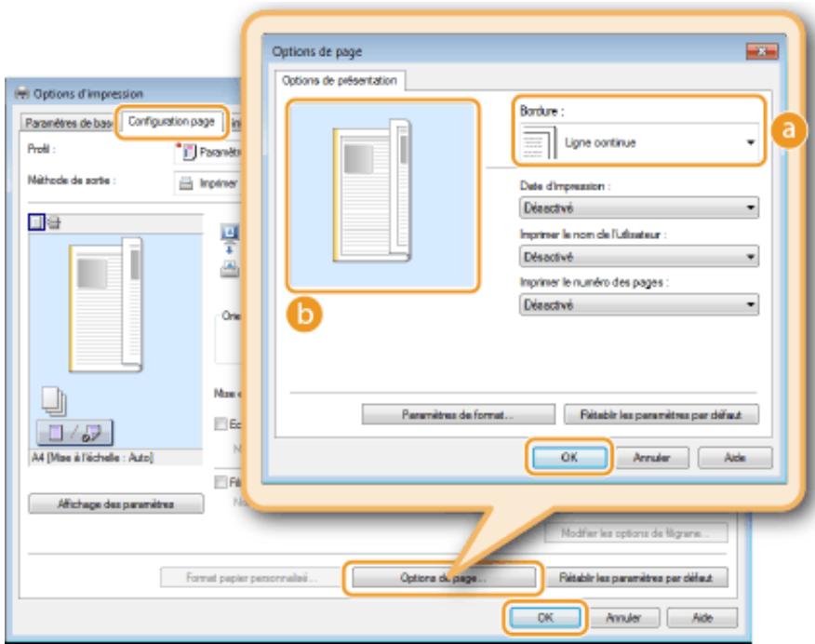Click Modifier les options de filigrane button
Viewport: 815px width, 644px height.
coord(636,532)
